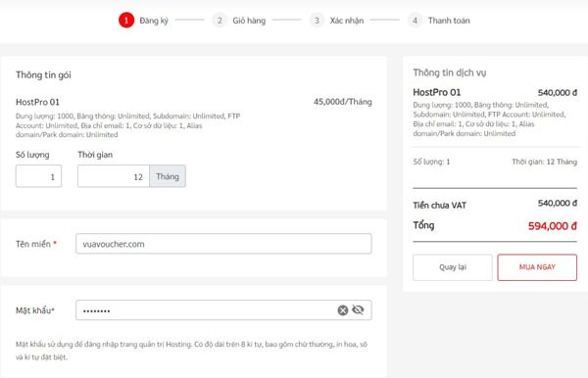This screenshot has height=378, width=588.
Task: Select step 2 Giỏ hàng circle
Action: [220, 21]
